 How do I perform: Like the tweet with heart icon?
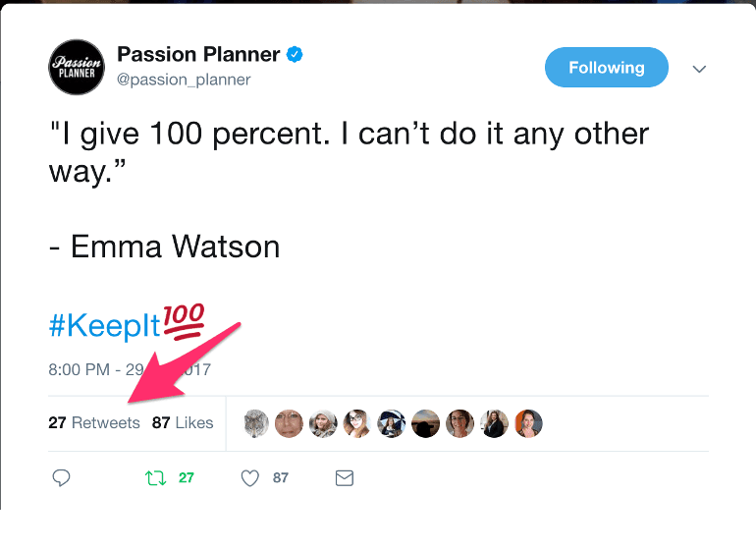coord(250,478)
